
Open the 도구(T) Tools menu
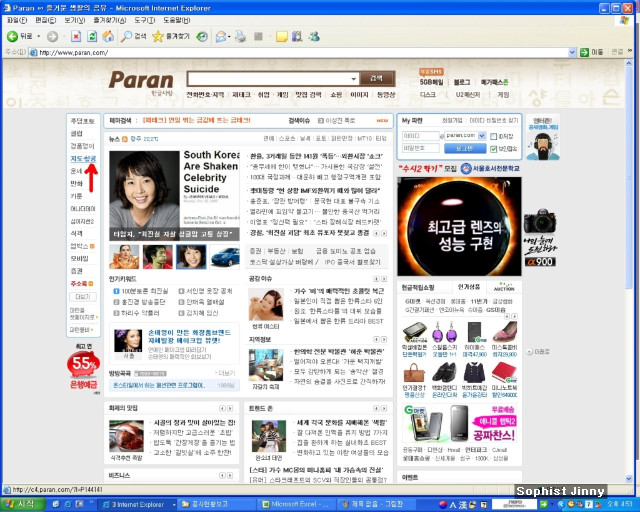144,20
